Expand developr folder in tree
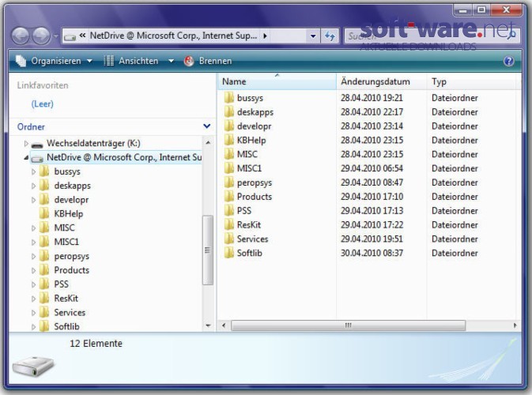 click(x=33, y=200)
